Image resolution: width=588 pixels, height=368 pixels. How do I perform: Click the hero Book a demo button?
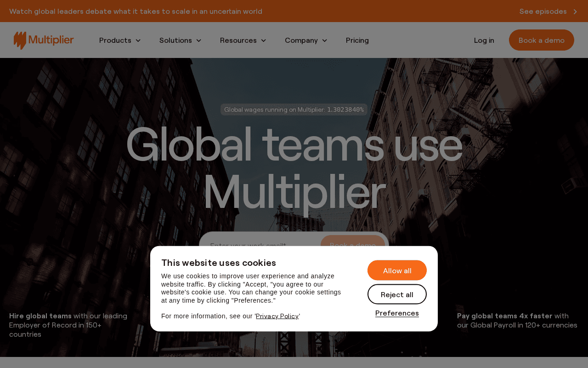click(x=353, y=241)
